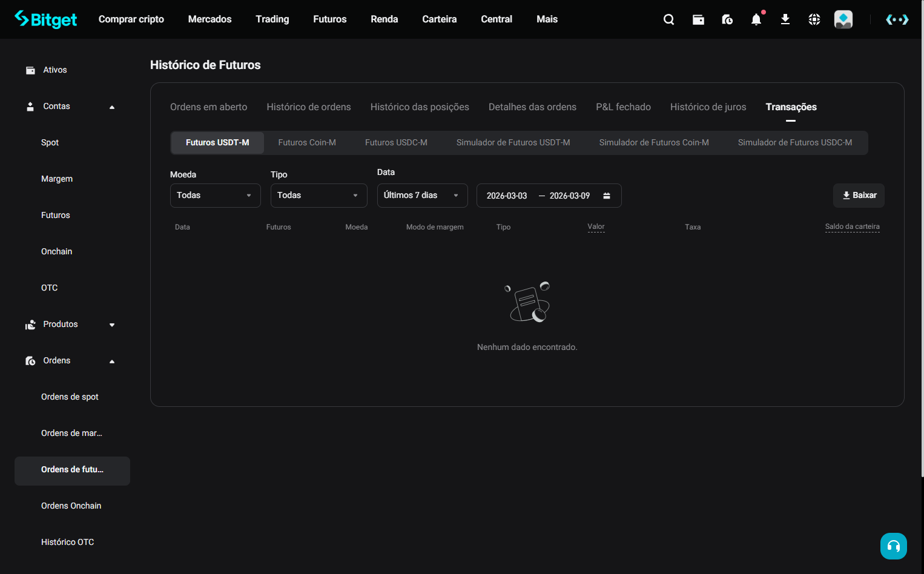Click the Valor column header
The image size is (924, 574).
596,227
